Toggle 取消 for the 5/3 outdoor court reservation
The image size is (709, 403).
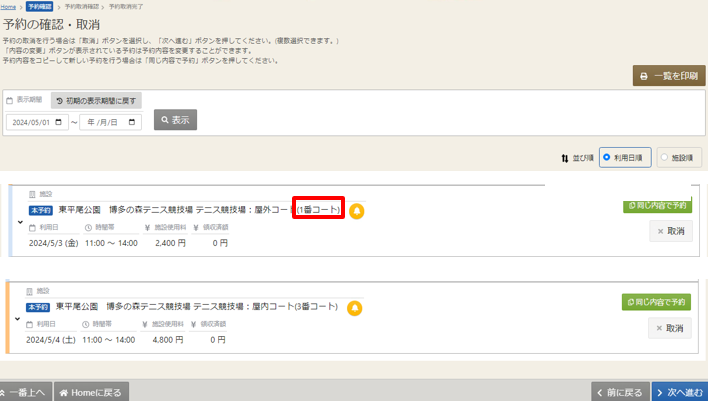point(670,231)
